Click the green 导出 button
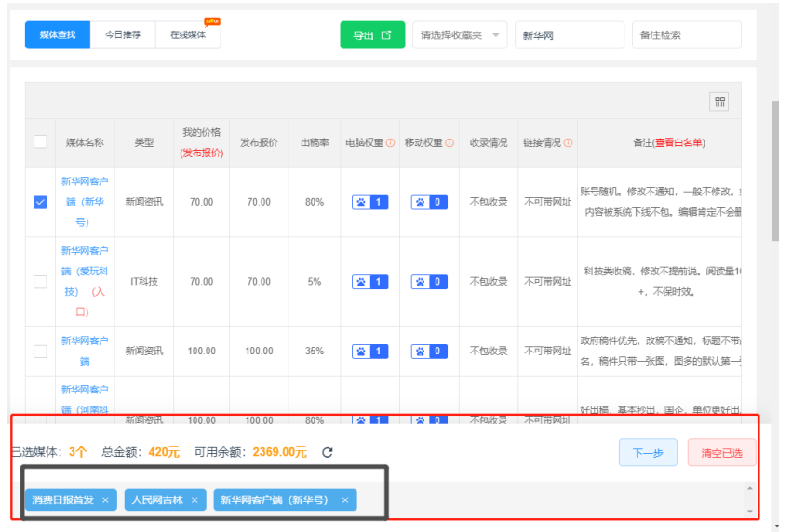The height and width of the screenshot is (532, 792). 372,35
